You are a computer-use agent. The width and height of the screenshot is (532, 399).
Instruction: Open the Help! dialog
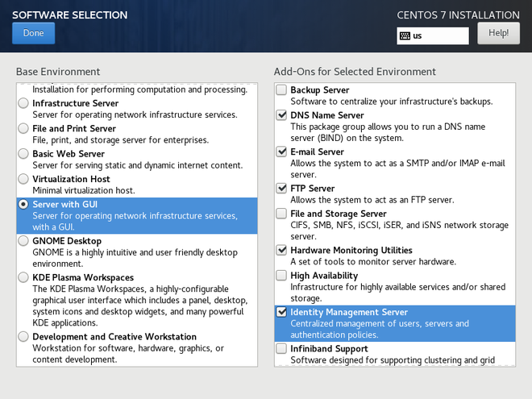pos(498,33)
